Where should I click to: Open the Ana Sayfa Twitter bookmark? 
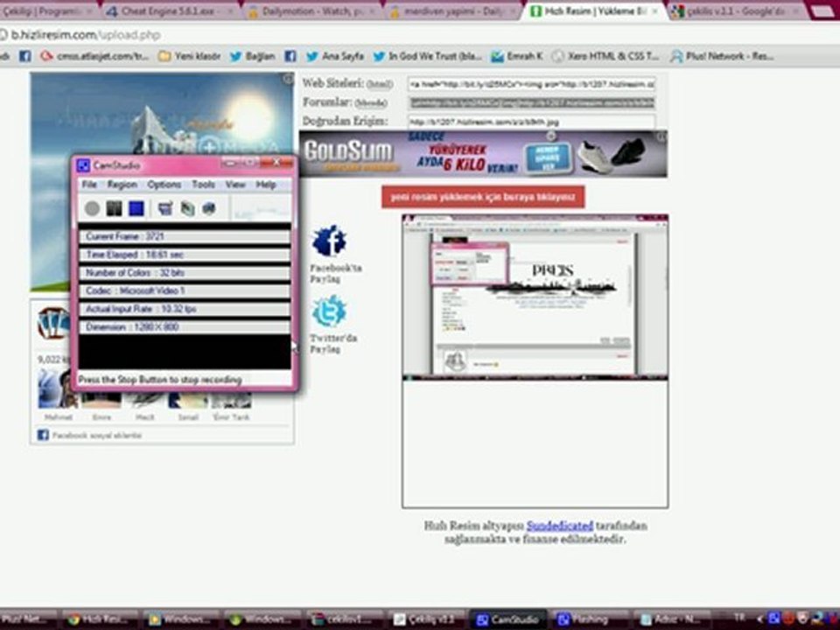[335, 56]
